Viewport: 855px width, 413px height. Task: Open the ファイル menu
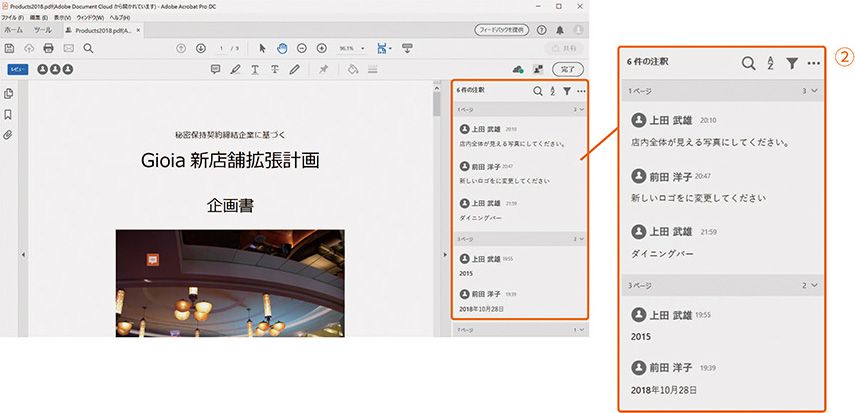click(12, 18)
